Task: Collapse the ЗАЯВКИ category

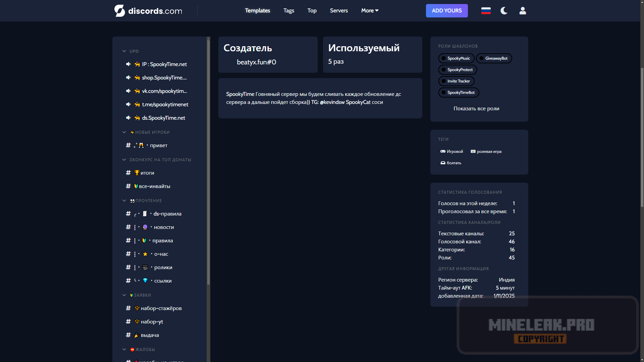Action: click(x=124, y=295)
